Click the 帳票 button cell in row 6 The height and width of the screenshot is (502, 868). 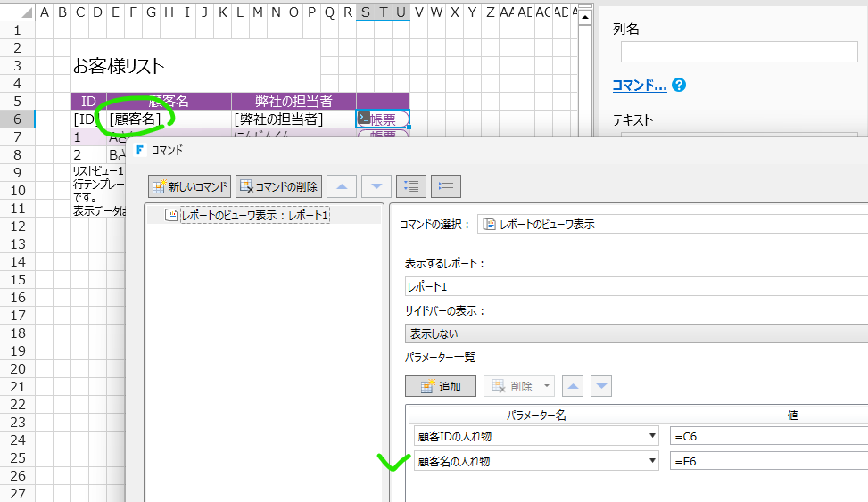383,119
